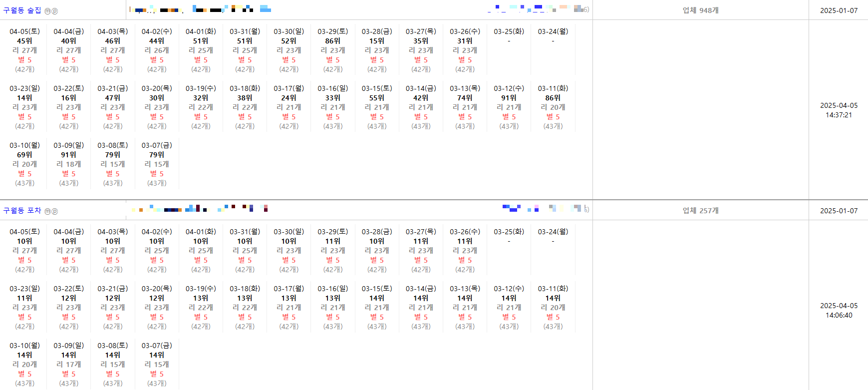The height and width of the screenshot is (390, 868).
Task: Select the 33위 rank value
Action: pos(333,98)
